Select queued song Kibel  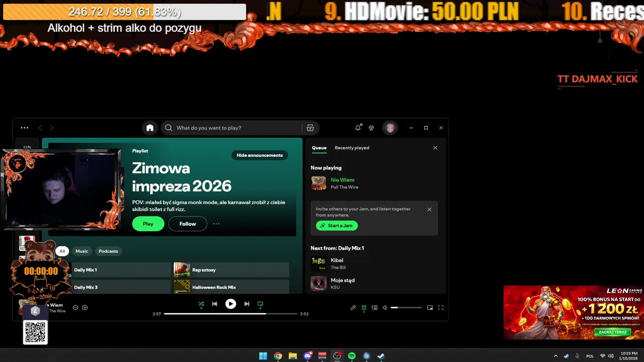tap(337, 260)
